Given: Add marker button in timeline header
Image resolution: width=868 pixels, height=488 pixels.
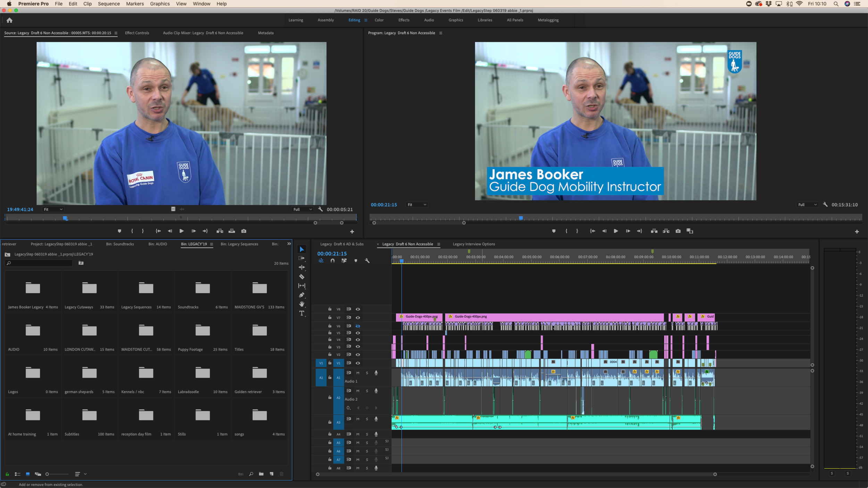Looking at the screenshot, I should [356, 261].
